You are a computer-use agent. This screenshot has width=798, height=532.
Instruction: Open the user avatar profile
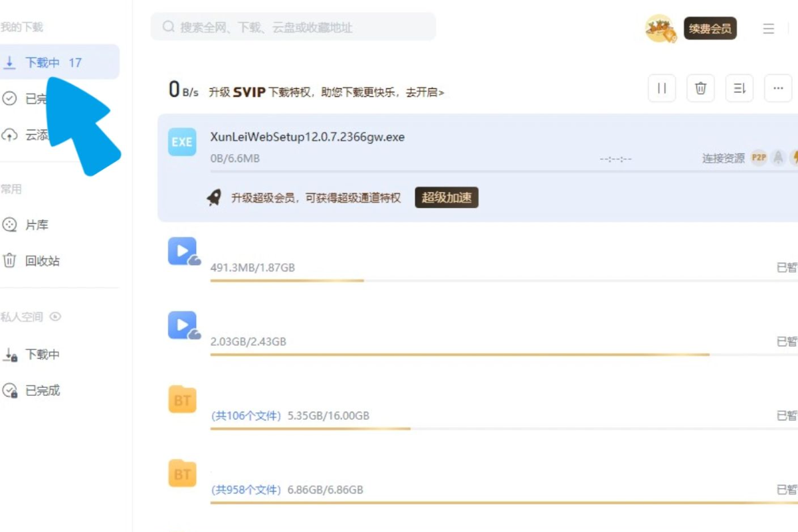[x=660, y=29]
